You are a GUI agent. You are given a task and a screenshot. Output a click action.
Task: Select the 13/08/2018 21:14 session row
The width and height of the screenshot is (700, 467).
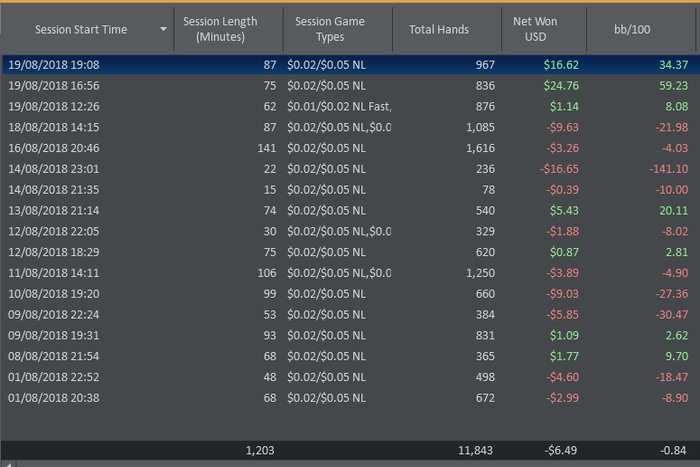point(350,210)
